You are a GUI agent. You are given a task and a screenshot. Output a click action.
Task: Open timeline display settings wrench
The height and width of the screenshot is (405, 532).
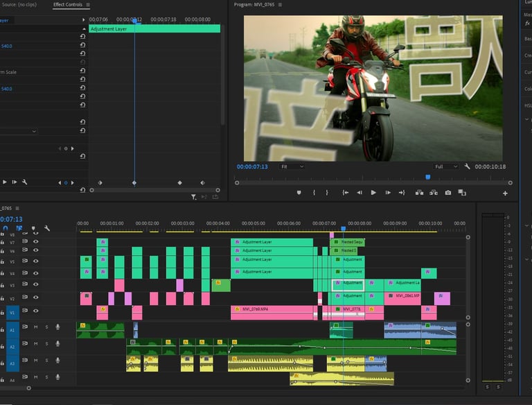(x=47, y=228)
